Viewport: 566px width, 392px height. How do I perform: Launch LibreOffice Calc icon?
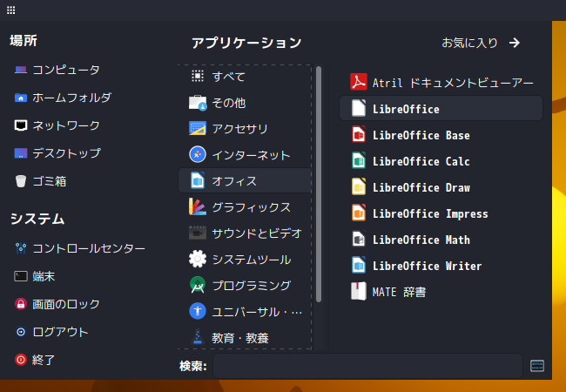[359, 160]
